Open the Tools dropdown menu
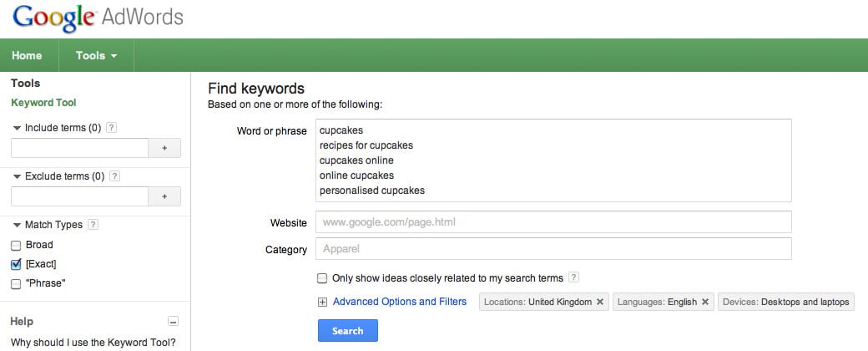Image resolution: width=868 pixels, height=351 pixels. point(96,56)
